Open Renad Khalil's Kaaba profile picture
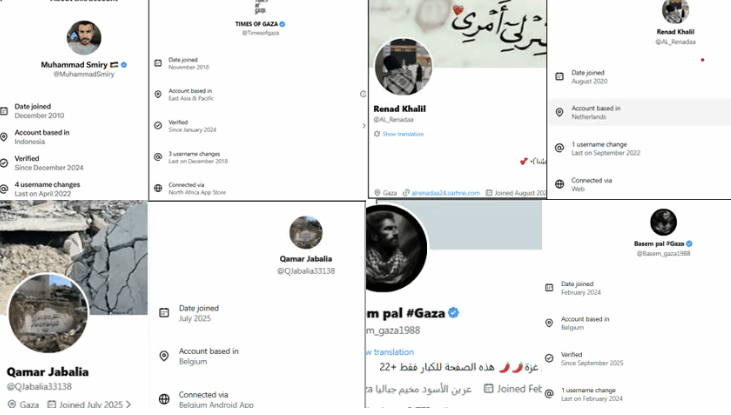 point(403,66)
